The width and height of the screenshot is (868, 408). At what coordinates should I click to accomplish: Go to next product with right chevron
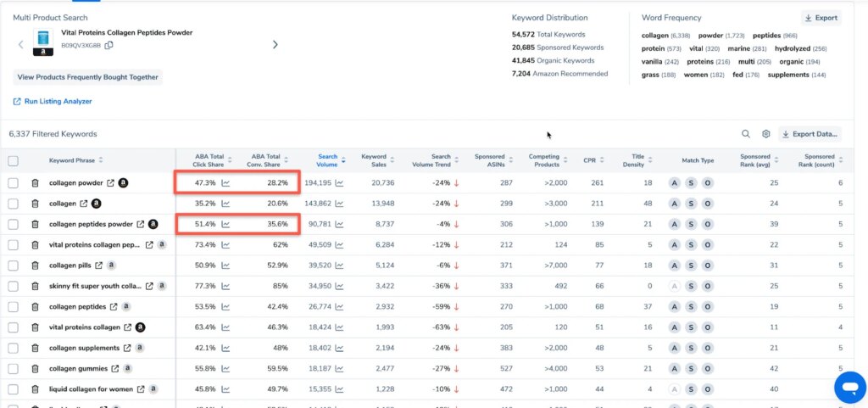pos(275,44)
